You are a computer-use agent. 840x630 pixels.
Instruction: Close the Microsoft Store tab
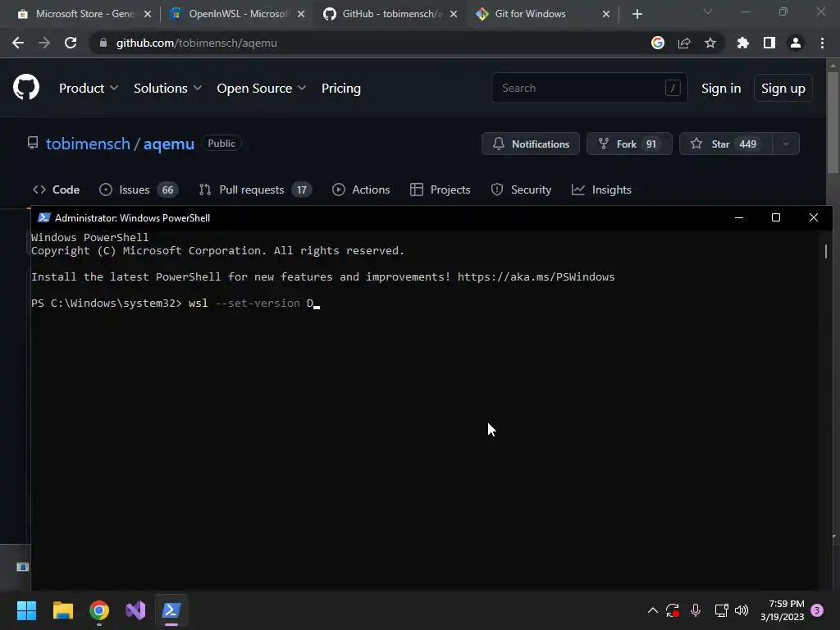click(148, 15)
